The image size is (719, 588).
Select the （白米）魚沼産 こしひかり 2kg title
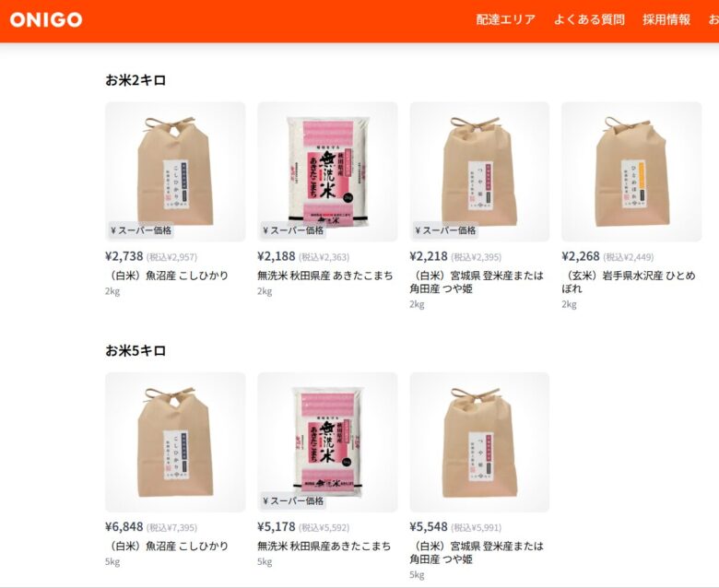click(x=167, y=276)
